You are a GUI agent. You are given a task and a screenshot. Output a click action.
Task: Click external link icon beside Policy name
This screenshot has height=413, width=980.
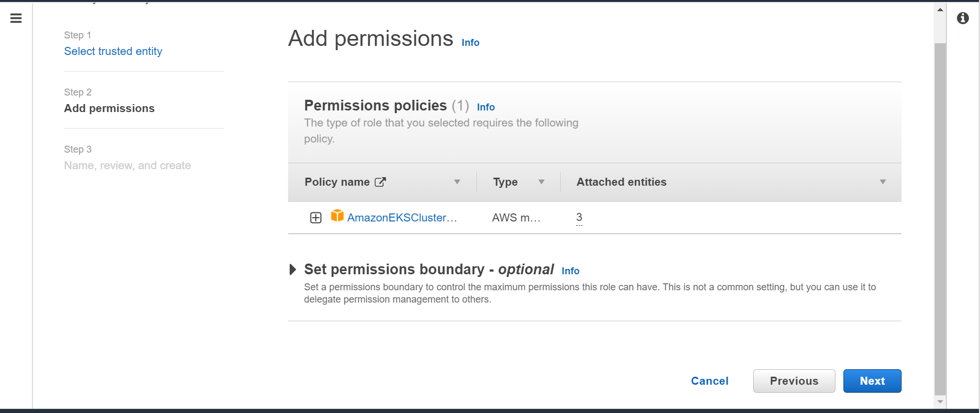[x=380, y=182]
